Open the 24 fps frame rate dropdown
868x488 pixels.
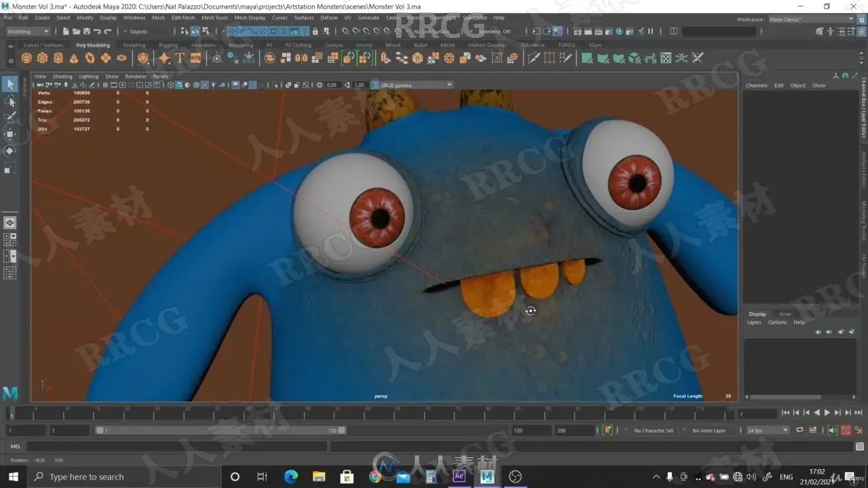click(x=768, y=430)
